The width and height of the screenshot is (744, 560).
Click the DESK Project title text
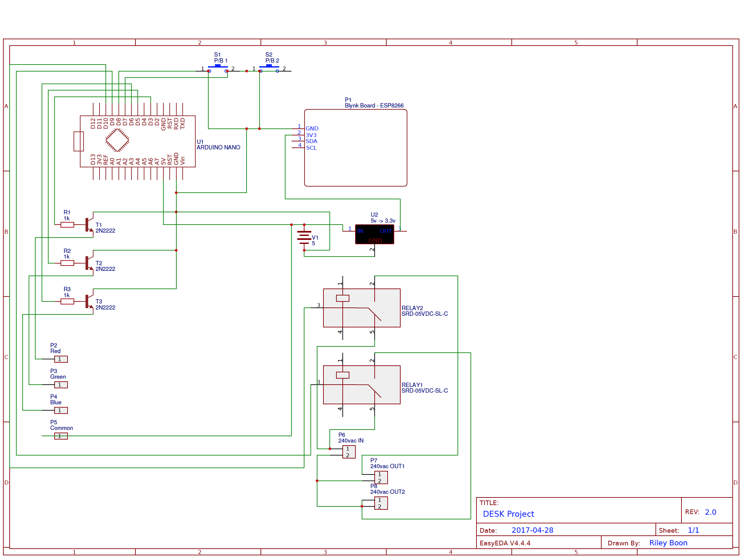508,514
